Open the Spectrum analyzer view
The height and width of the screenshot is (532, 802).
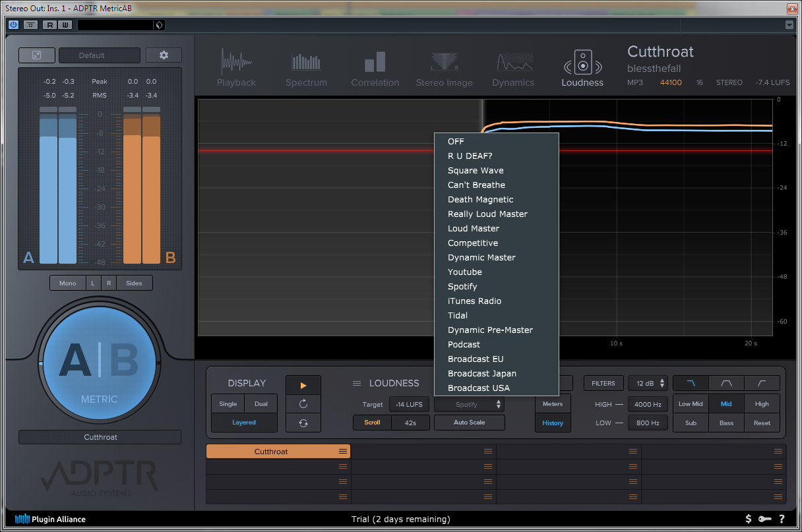pyautogui.click(x=306, y=69)
